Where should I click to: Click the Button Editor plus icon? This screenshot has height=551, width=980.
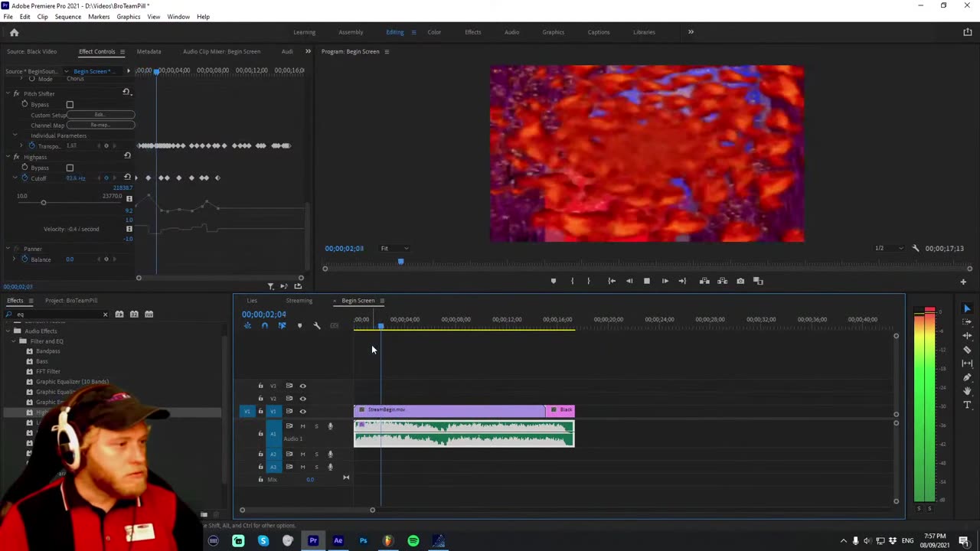963,282
